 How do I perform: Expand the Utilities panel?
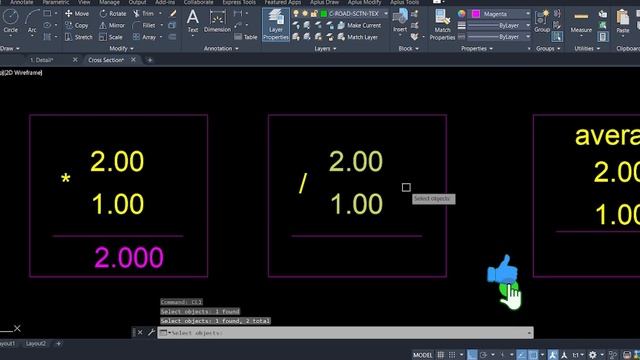pos(587,49)
